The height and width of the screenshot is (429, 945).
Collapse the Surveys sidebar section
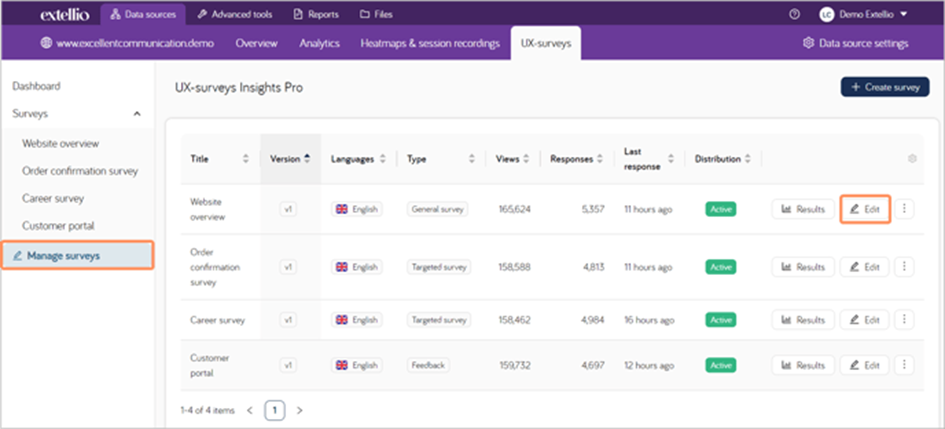pos(136,114)
